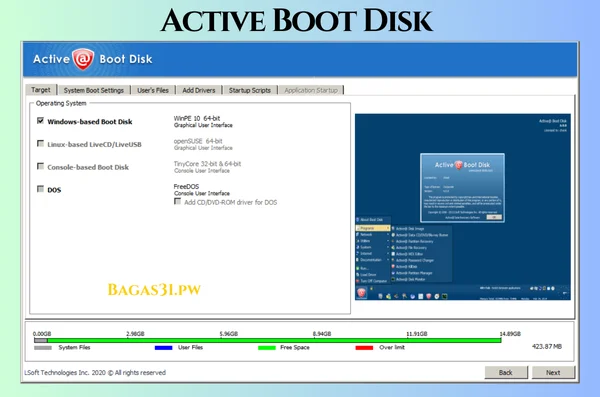The height and width of the screenshot is (397, 600).
Task: Click the 5.96GB scale marker
Action: click(228, 334)
